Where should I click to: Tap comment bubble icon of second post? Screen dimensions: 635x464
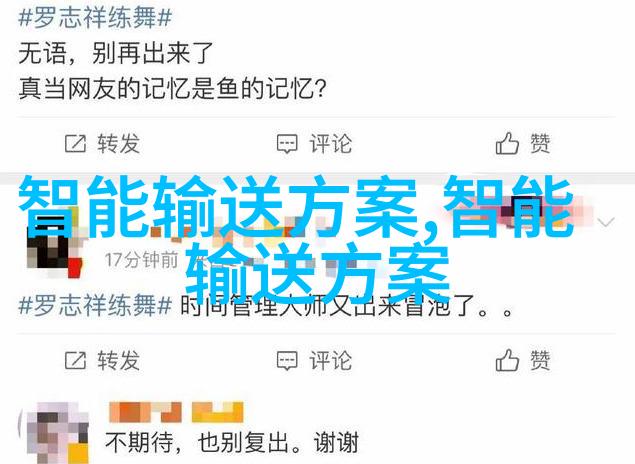tap(287, 361)
